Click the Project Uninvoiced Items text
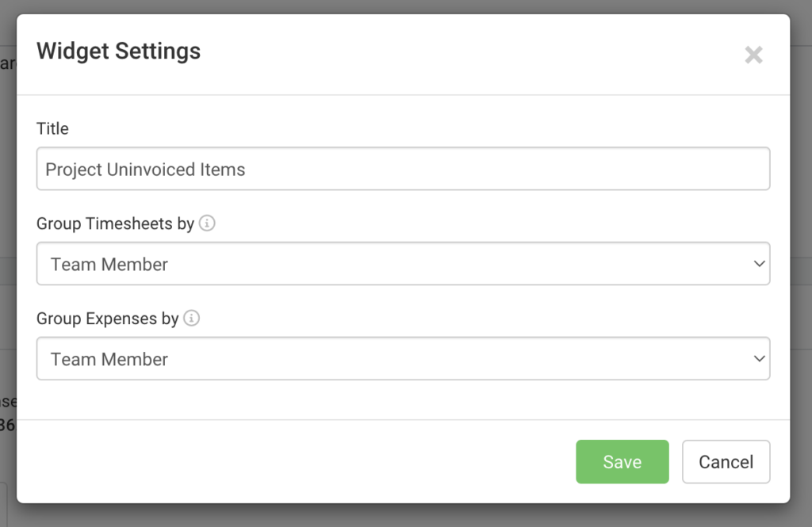Screen dimensions: 812x527 click(x=145, y=170)
